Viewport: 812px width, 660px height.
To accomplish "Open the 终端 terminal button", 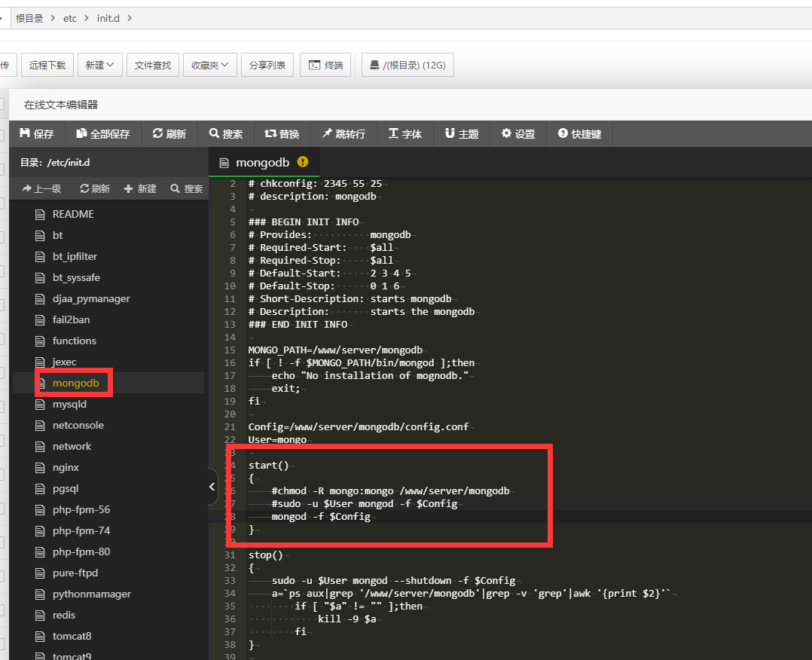I will (x=325, y=66).
